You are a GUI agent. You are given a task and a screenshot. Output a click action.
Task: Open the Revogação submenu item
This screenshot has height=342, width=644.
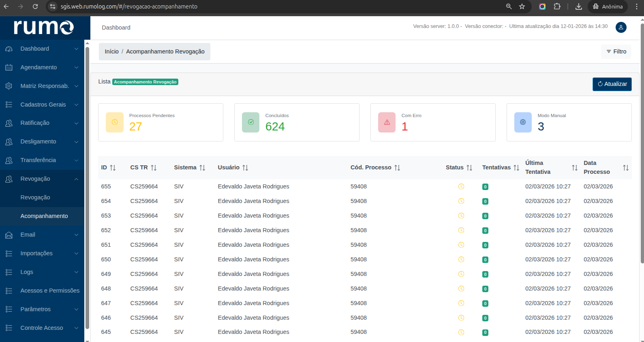coord(35,197)
